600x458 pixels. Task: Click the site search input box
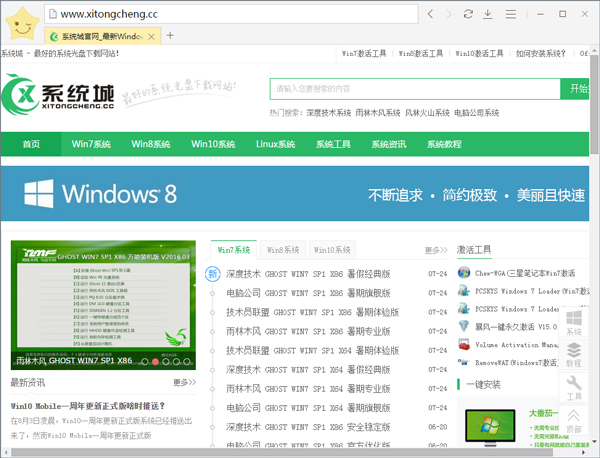415,89
